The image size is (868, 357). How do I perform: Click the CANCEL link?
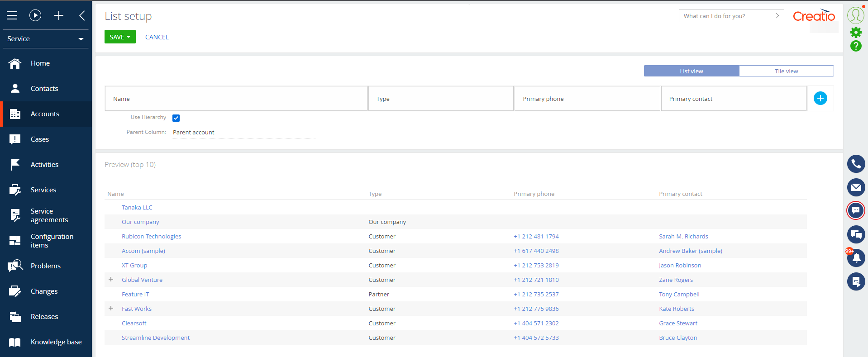pyautogui.click(x=157, y=37)
